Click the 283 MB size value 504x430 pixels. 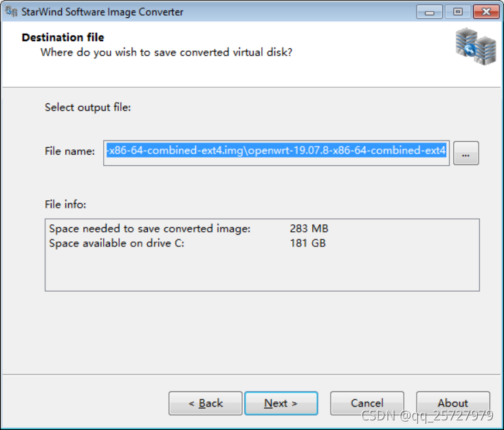(x=309, y=228)
